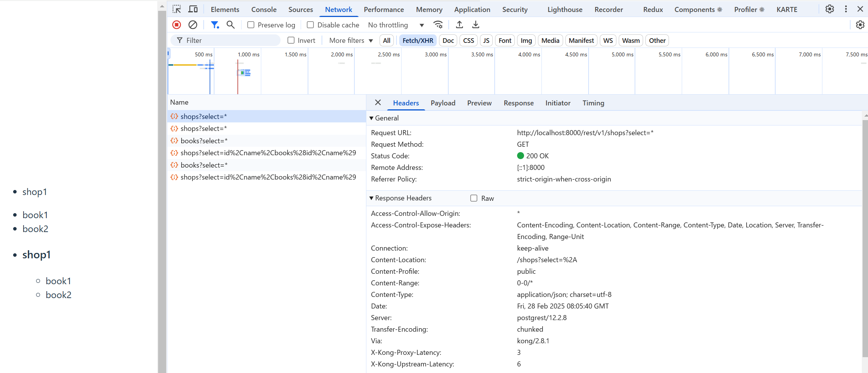
Task: Enable the Preserve log checkbox
Action: (251, 24)
